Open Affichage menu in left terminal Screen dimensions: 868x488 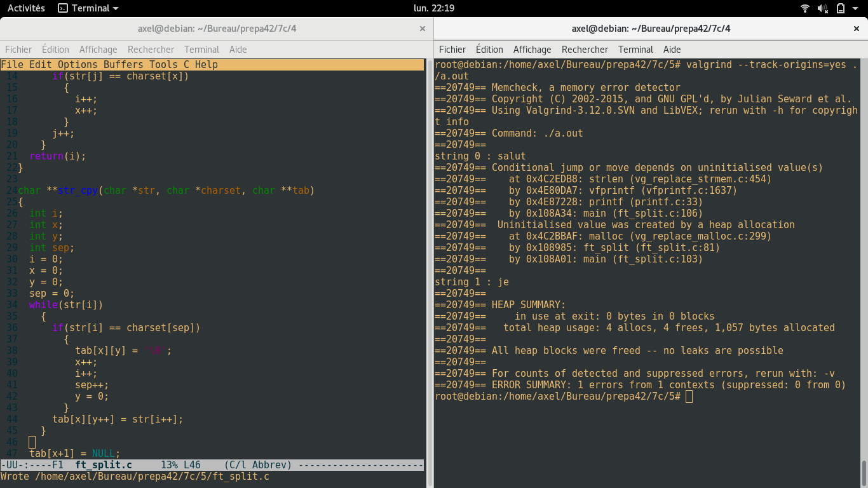coord(98,50)
